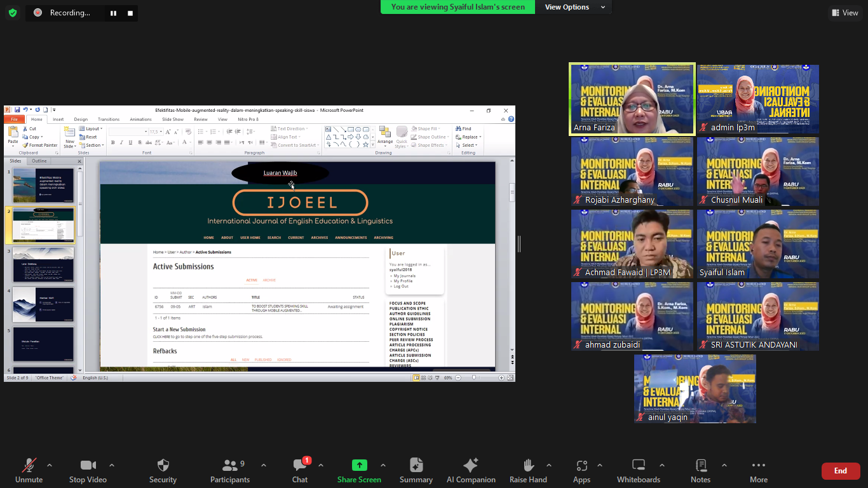Click the green Share Screen icon
The image size is (868, 488).
[359, 466]
